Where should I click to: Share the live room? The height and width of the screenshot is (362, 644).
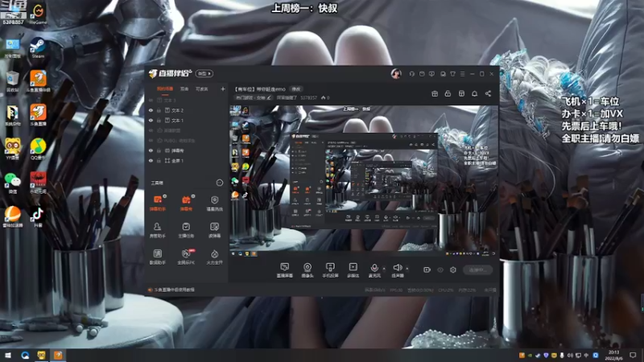click(488, 93)
